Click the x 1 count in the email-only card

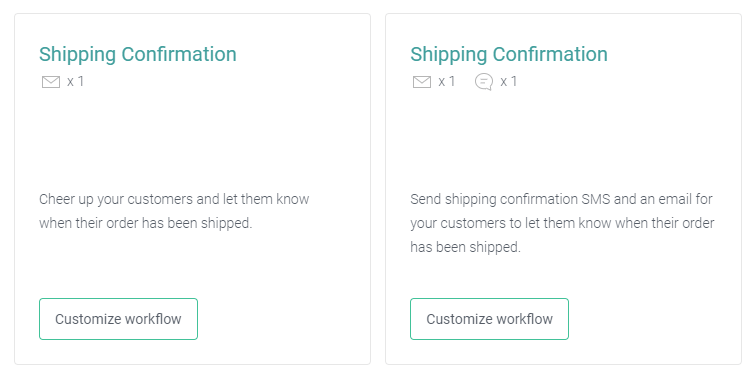pos(75,81)
